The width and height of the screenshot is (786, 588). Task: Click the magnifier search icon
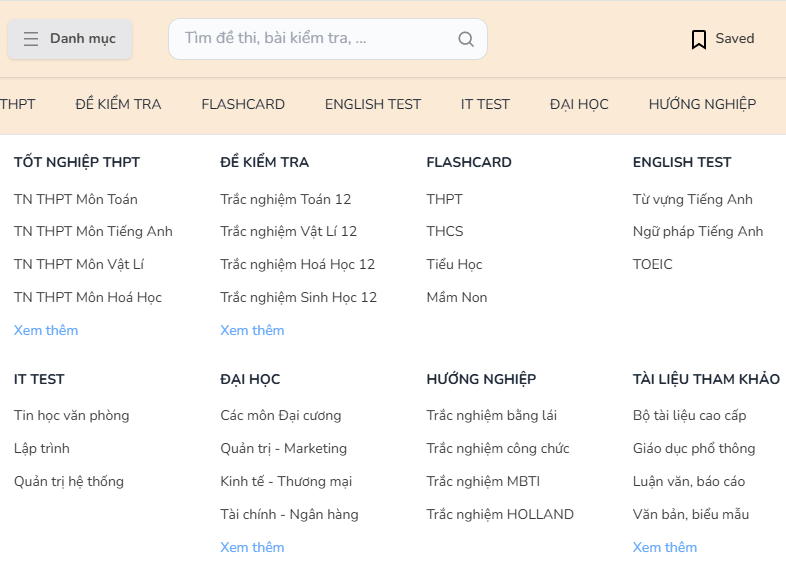(x=466, y=39)
